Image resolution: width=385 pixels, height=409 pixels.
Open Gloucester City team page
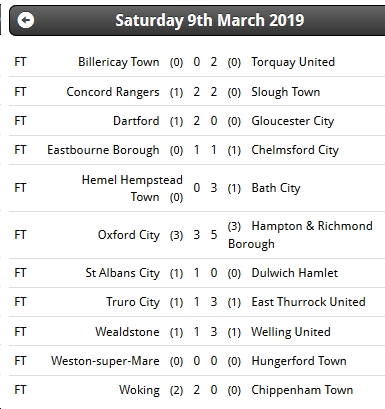coord(293,121)
